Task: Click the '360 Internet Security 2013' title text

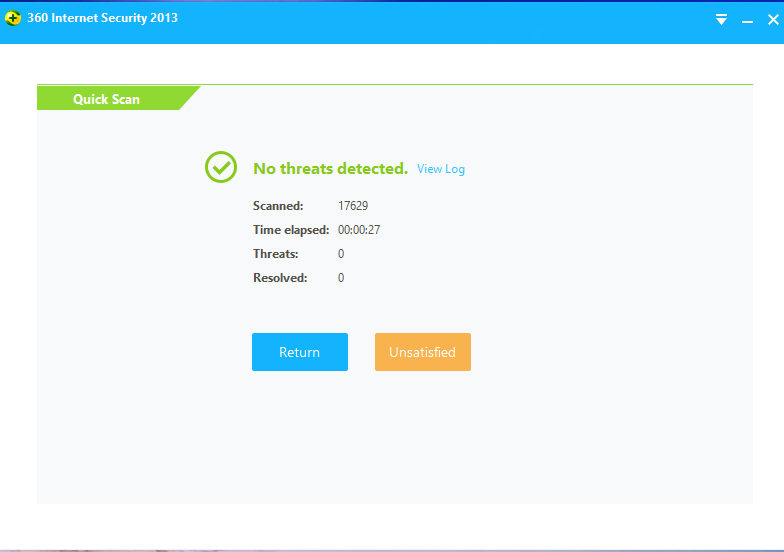Action: click(102, 18)
